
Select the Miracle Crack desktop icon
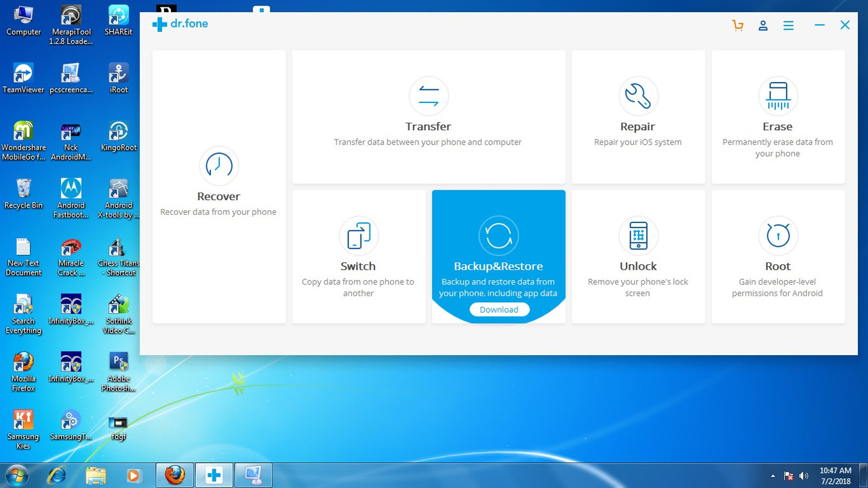[x=71, y=257]
